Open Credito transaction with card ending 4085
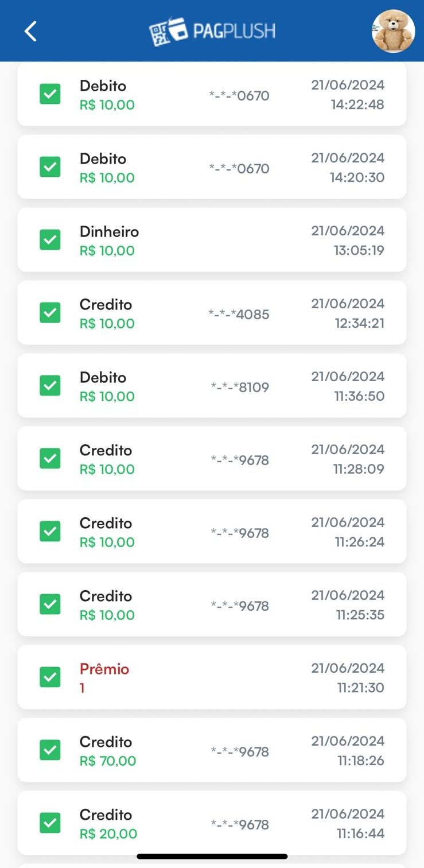The height and width of the screenshot is (868, 424). tap(212, 313)
